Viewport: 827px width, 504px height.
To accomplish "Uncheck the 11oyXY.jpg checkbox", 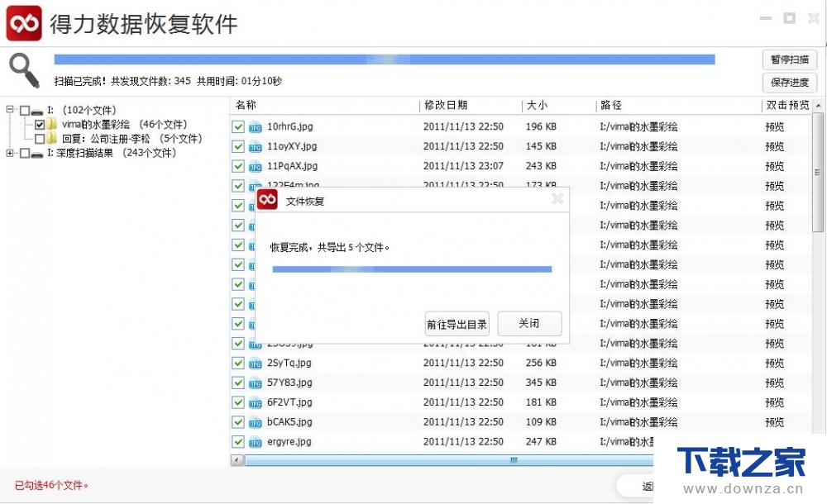I will tap(238, 146).
